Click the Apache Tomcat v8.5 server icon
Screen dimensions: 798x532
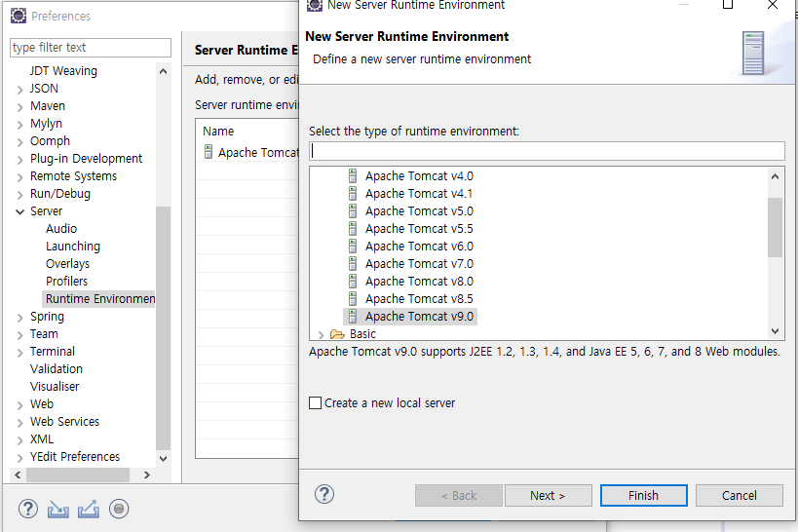coord(352,299)
